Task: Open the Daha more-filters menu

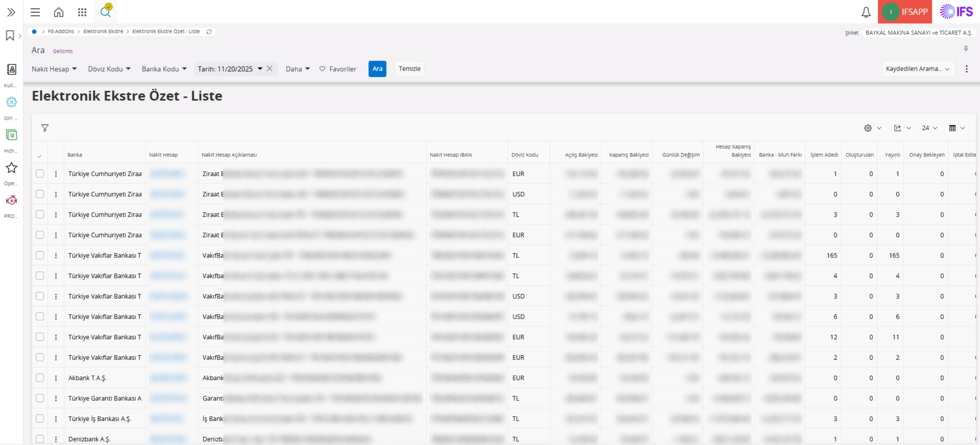Action: tap(298, 69)
